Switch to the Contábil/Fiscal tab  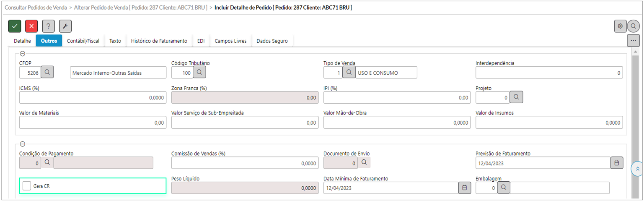coord(83,41)
